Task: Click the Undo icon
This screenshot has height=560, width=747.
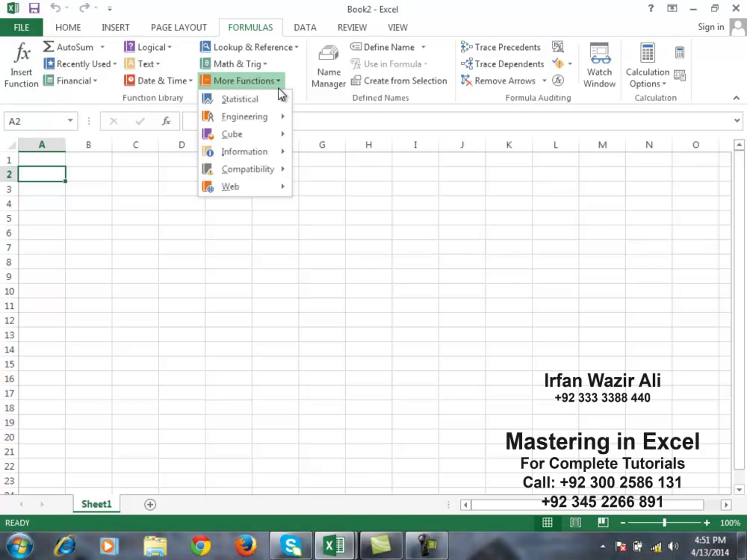Action: pos(56,8)
